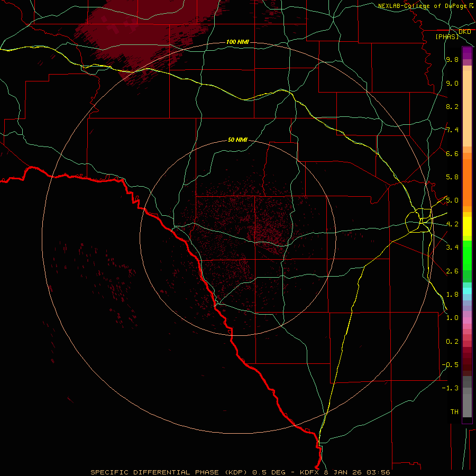
Task: Click the 8.2 value on the color scale
Action: 452,106
